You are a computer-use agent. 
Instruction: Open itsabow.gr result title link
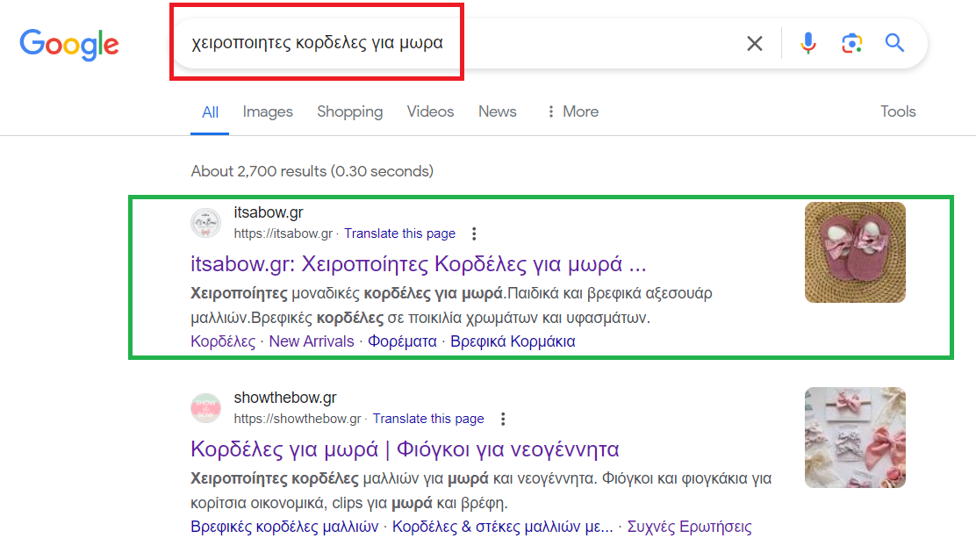coord(418,264)
